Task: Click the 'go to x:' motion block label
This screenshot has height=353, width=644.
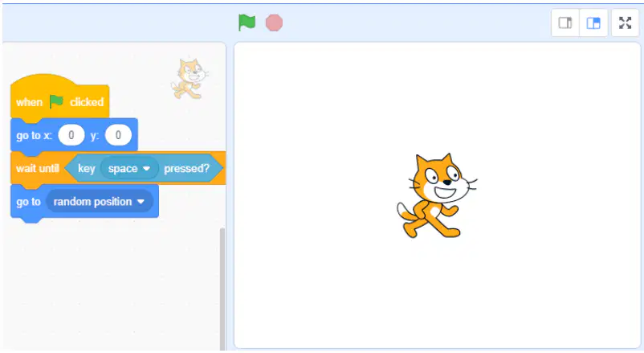Action: tap(34, 135)
